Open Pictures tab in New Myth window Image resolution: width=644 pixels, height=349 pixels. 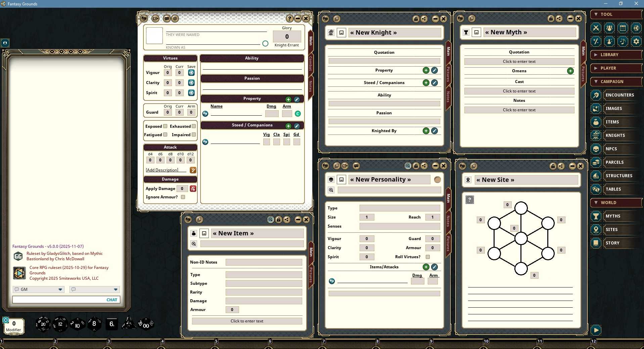[583, 74]
